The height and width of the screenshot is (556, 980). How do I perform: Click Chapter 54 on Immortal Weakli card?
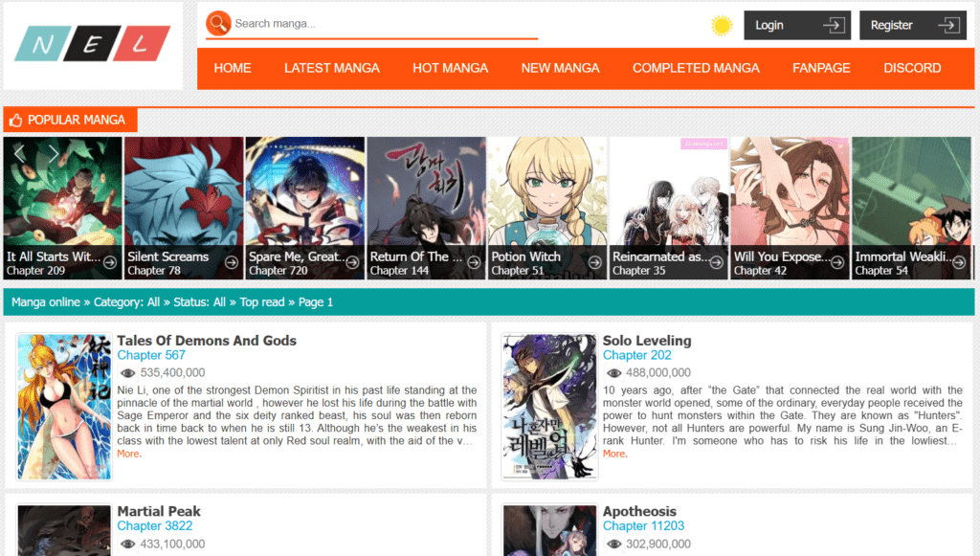[881, 271]
